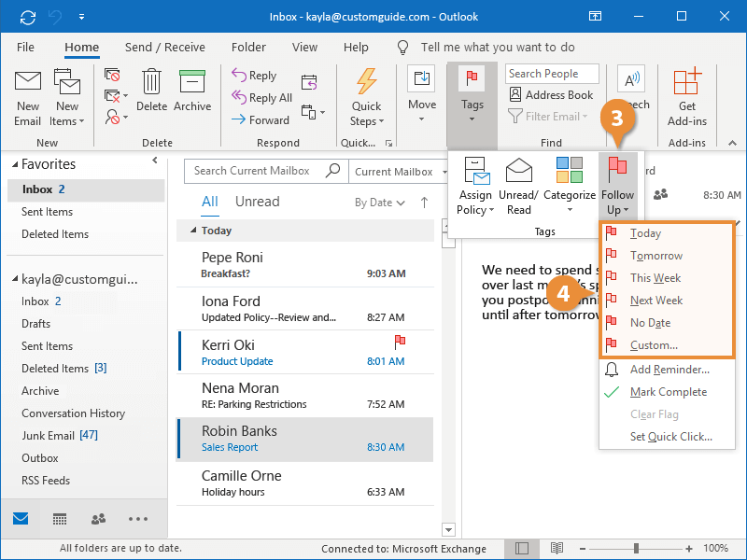Open the Iona Ford email
The image size is (747, 560).
[305, 309]
